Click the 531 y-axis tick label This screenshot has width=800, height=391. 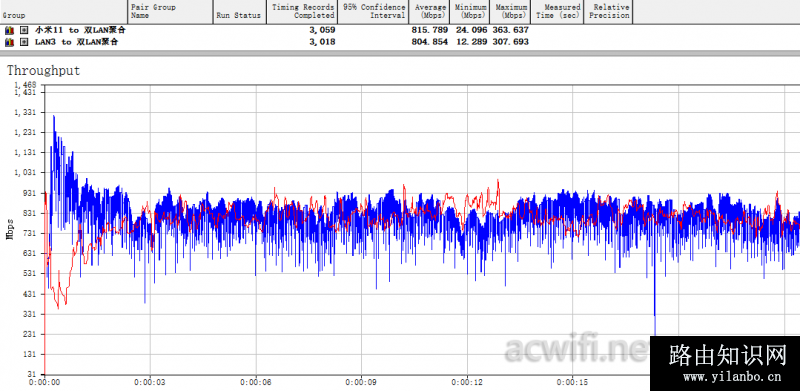30,274
